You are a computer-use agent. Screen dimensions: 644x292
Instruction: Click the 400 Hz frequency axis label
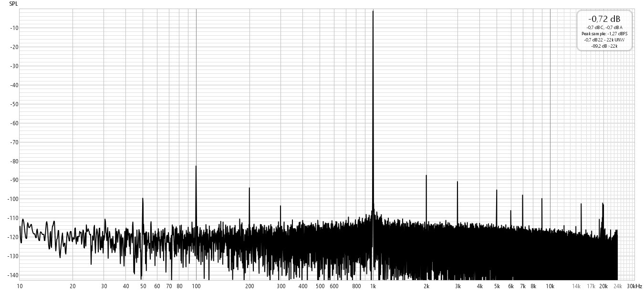tap(303, 286)
